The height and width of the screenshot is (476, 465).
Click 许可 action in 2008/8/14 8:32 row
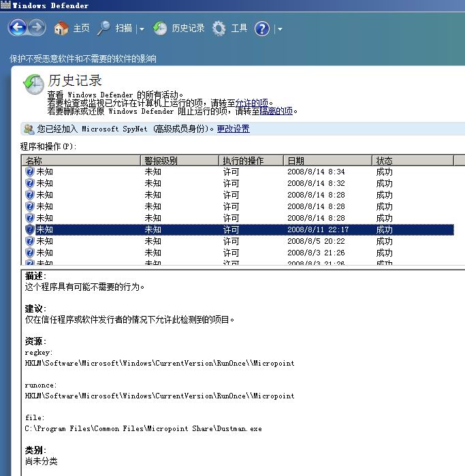(x=231, y=183)
